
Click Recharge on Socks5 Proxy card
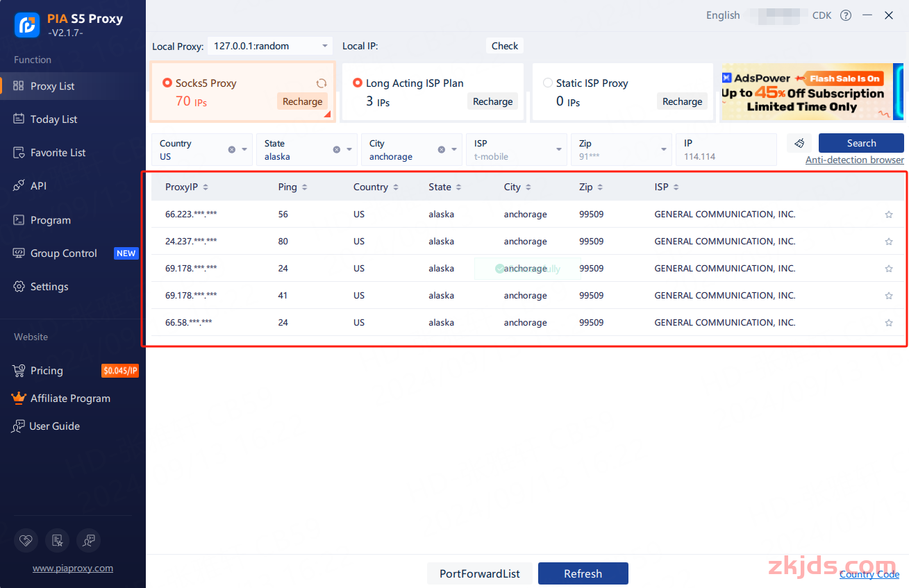pyautogui.click(x=303, y=101)
